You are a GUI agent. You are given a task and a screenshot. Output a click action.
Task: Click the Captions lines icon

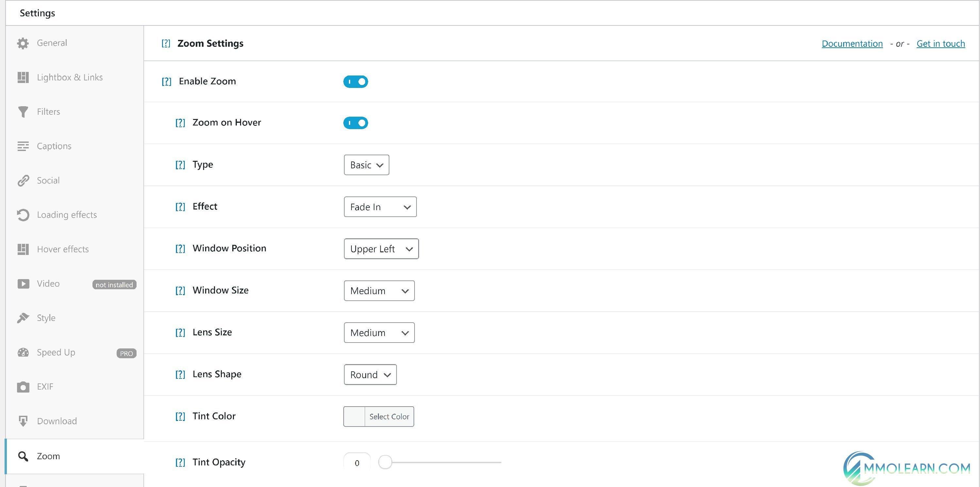pyautogui.click(x=23, y=146)
